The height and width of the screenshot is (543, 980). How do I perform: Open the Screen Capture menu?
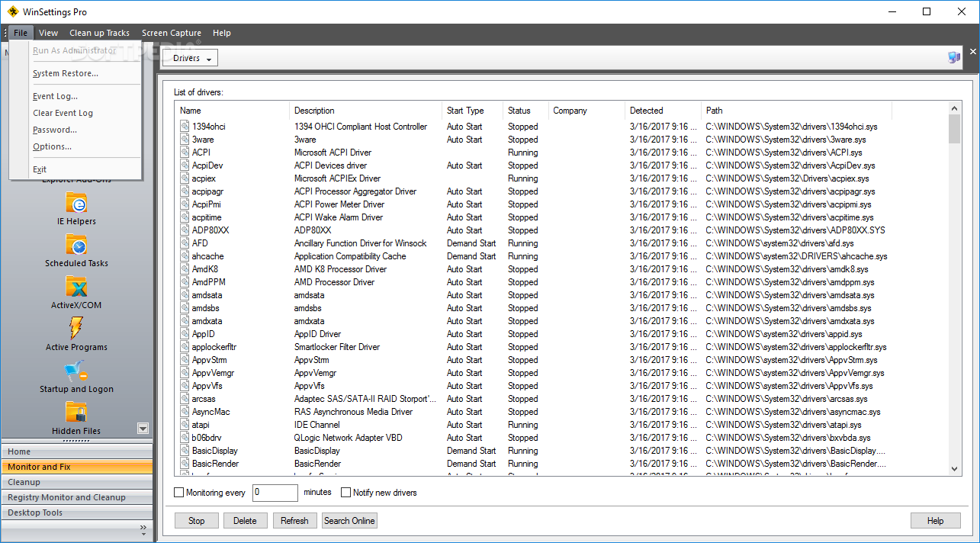coord(172,33)
